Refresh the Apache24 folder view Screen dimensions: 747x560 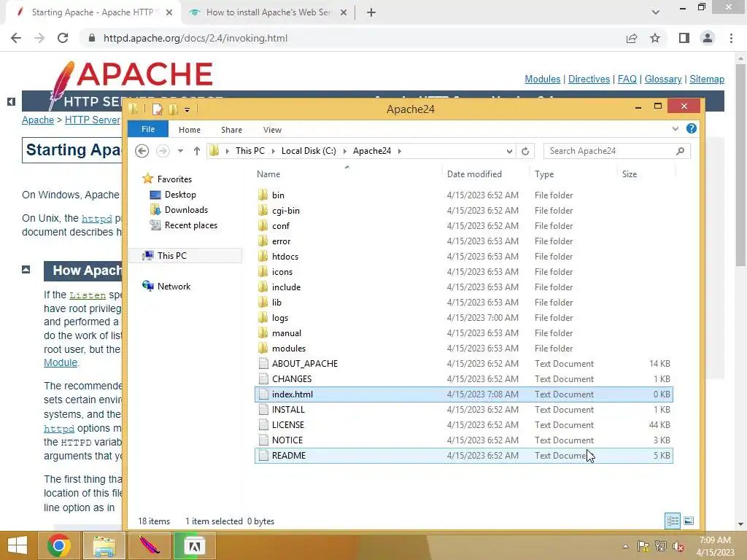pyautogui.click(x=525, y=151)
